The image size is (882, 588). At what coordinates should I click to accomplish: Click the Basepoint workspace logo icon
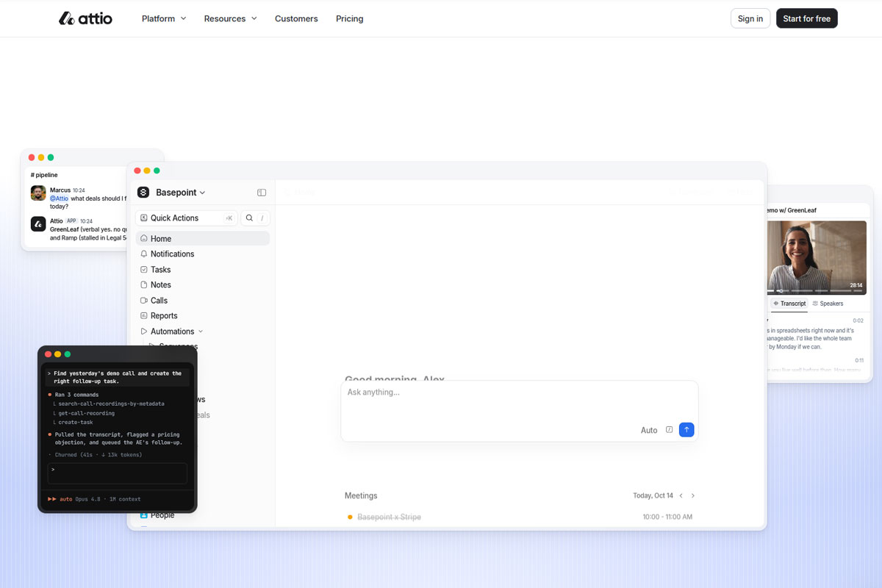point(143,193)
